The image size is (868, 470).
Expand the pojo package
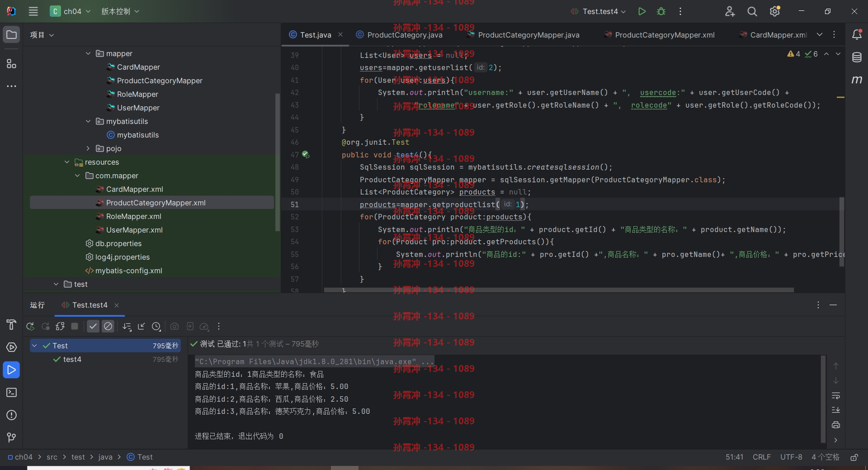pyautogui.click(x=88, y=148)
